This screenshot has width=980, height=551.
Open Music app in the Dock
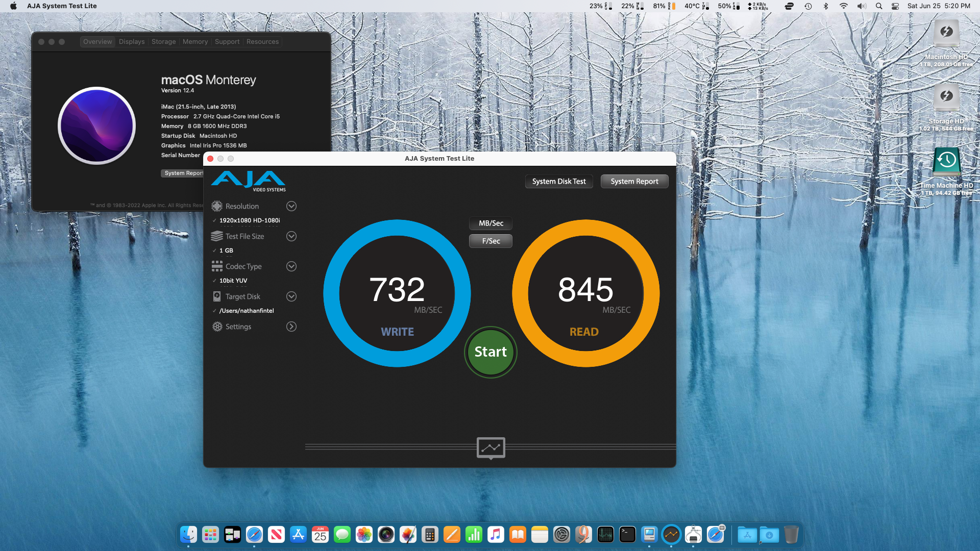[x=496, y=535]
